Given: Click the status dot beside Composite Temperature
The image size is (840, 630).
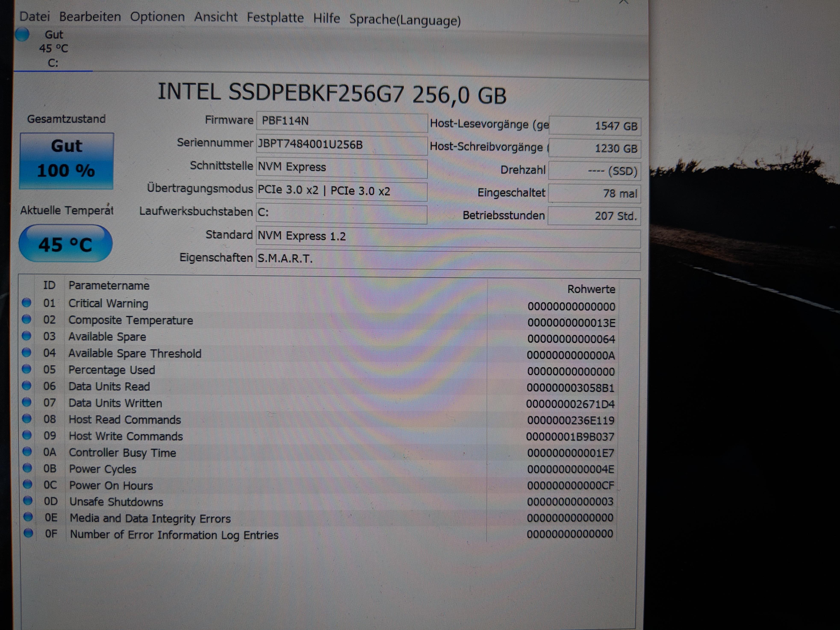Looking at the screenshot, I should (x=26, y=319).
